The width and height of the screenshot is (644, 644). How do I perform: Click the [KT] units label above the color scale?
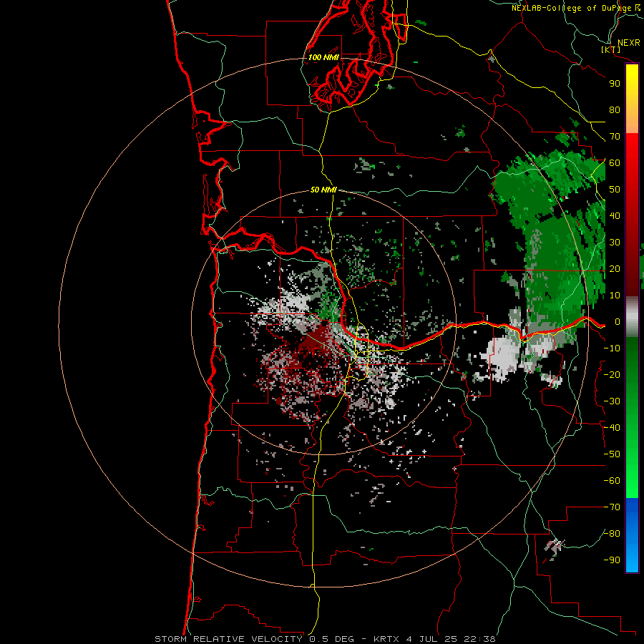point(611,49)
